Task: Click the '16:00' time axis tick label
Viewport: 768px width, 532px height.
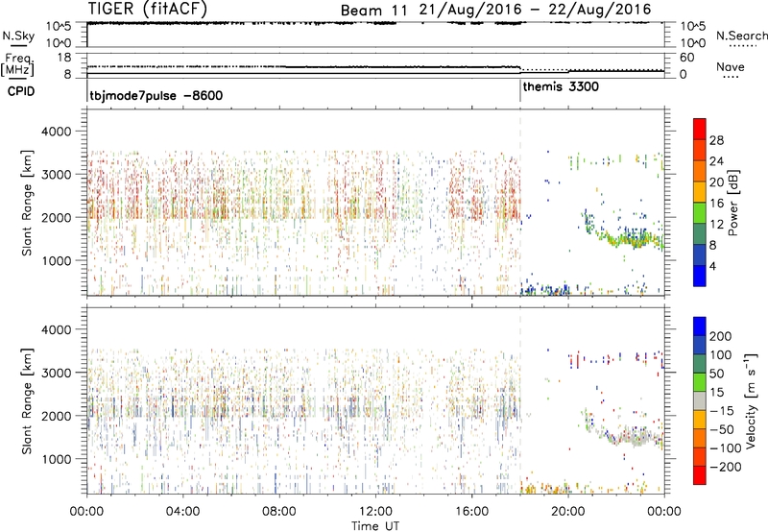Action: point(471,512)
